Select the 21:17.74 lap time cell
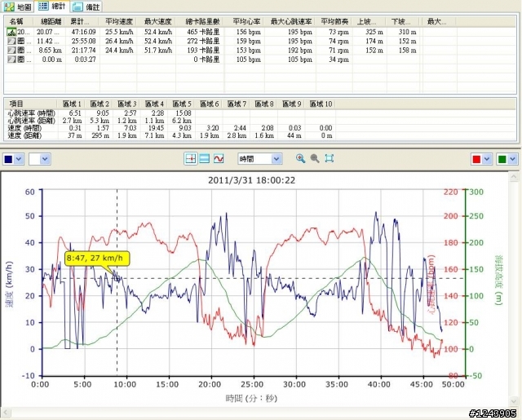 tap(83, 51)
